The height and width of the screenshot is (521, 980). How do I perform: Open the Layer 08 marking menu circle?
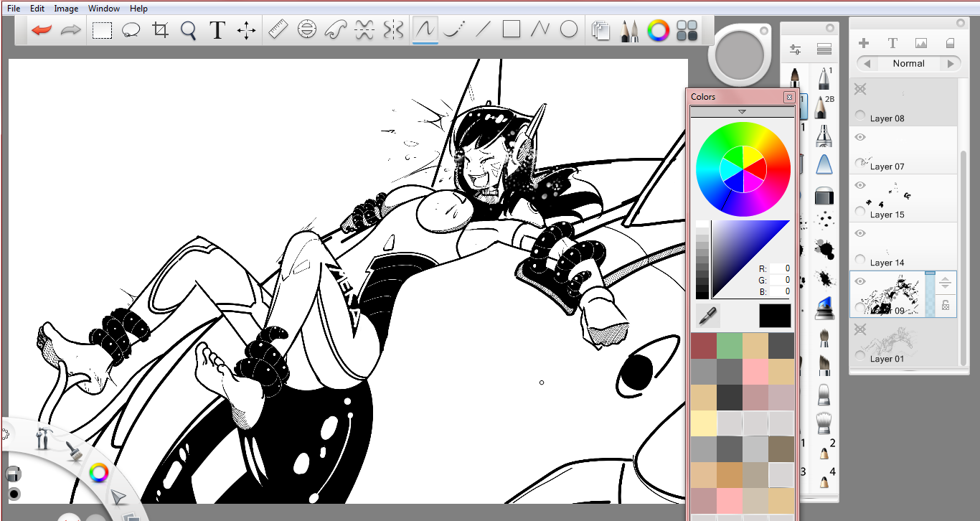(859, 116)
